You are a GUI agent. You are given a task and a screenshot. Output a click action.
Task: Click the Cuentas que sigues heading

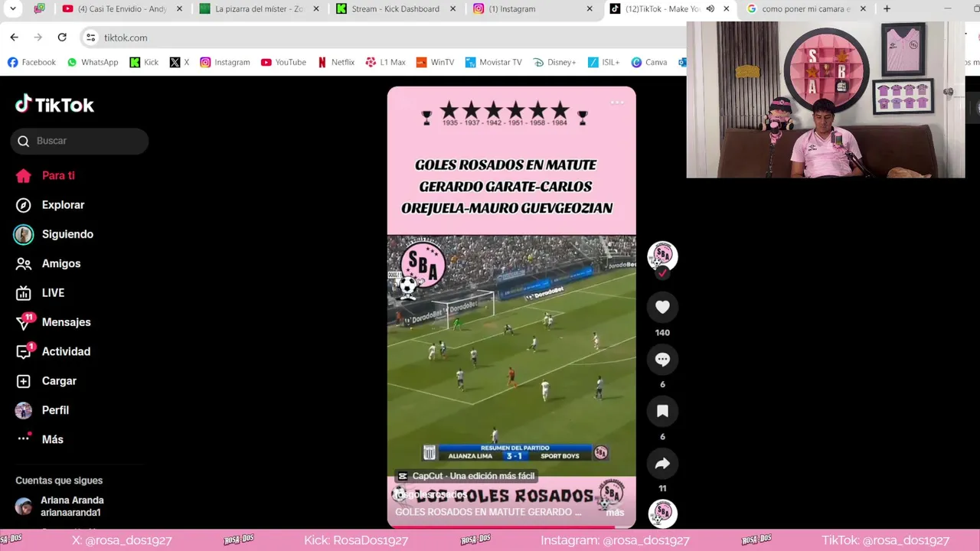59,481
